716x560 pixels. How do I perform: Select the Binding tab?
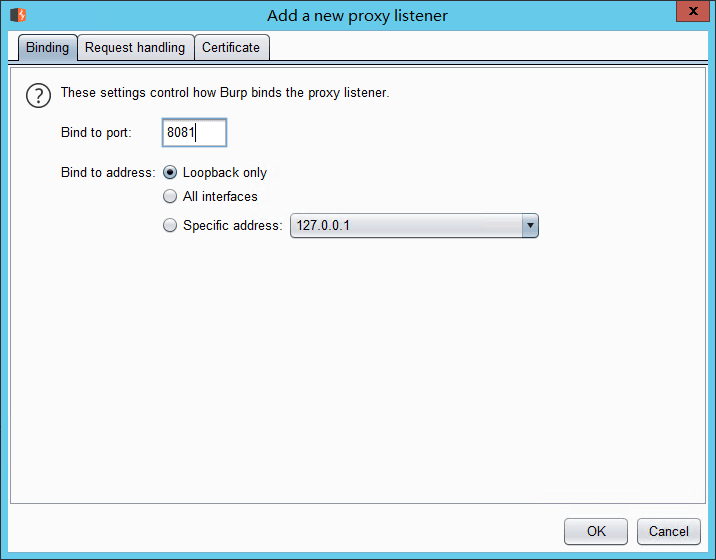(x=47, y=48)
